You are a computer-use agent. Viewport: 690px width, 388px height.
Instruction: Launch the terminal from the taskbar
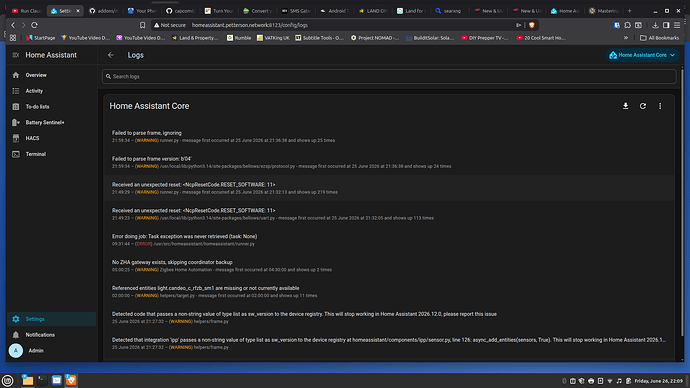42,381
